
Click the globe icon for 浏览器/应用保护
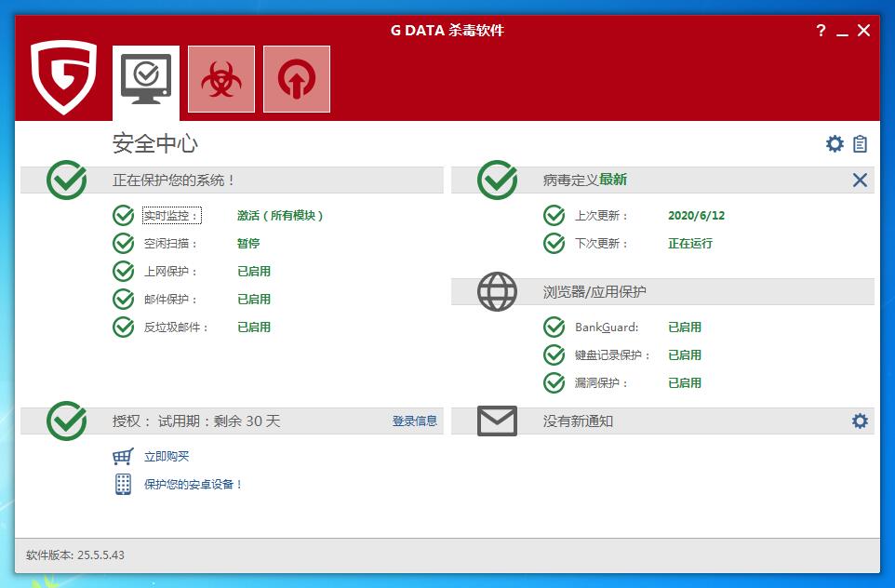(x=497, y=292)
